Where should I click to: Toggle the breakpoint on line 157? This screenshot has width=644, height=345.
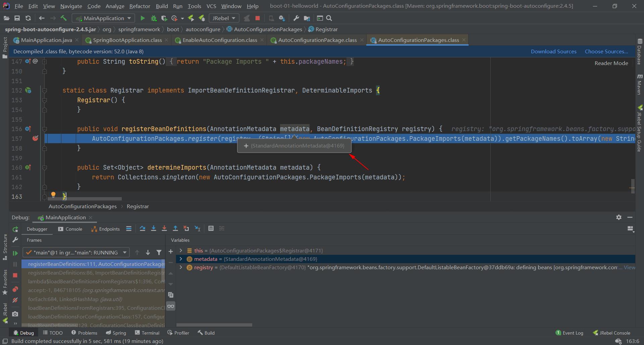[35, 138]
